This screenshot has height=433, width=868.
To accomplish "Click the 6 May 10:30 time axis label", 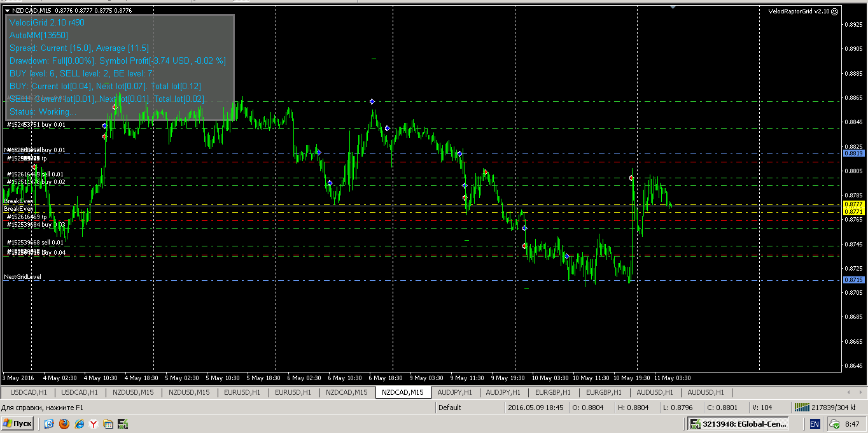I will pos(344,378).
